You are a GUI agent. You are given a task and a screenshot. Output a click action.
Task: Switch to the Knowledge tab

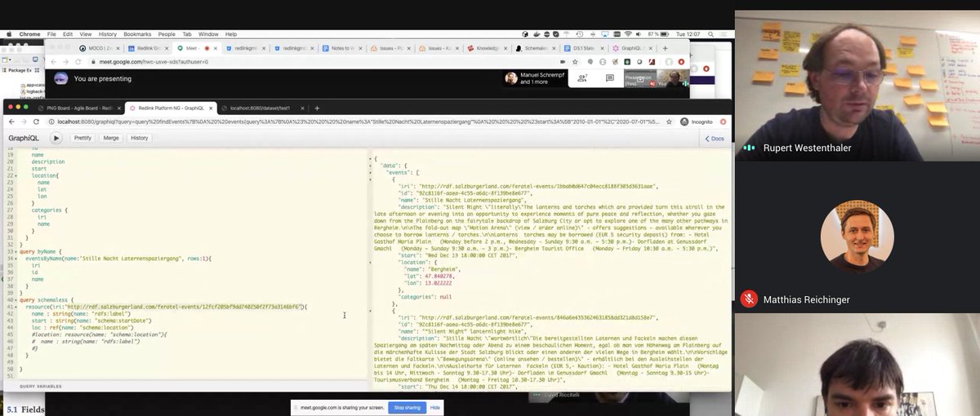[486, 48]
